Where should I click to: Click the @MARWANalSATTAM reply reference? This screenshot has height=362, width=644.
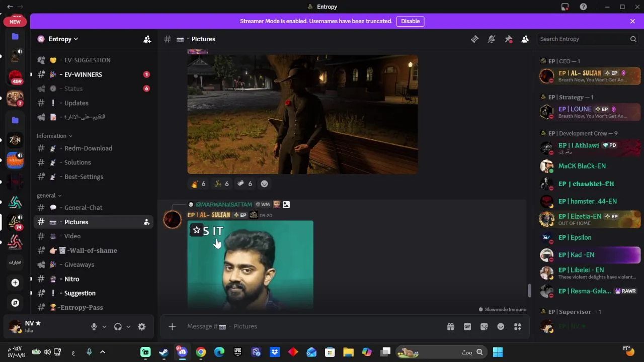tap(223, 205)
